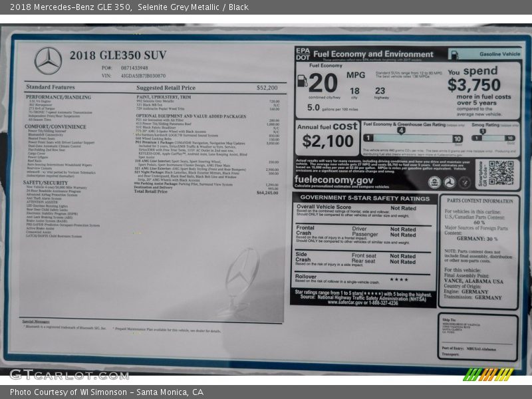Click the pump icon in the Gasoline Vehicle label

click(455, 55)
